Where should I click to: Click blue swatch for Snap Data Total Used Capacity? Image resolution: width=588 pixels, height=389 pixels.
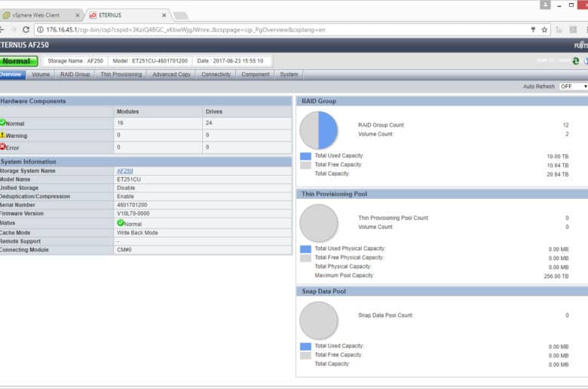coord(305,346)
